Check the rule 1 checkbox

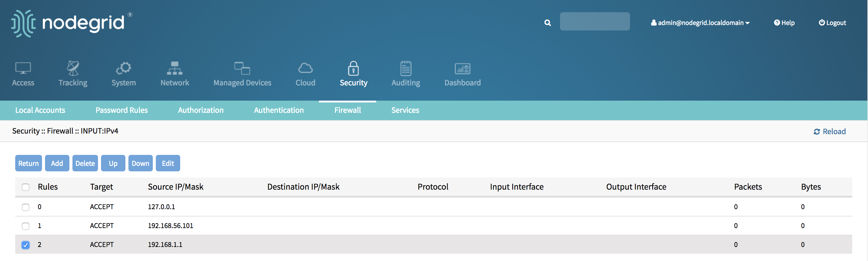(26, 226)
